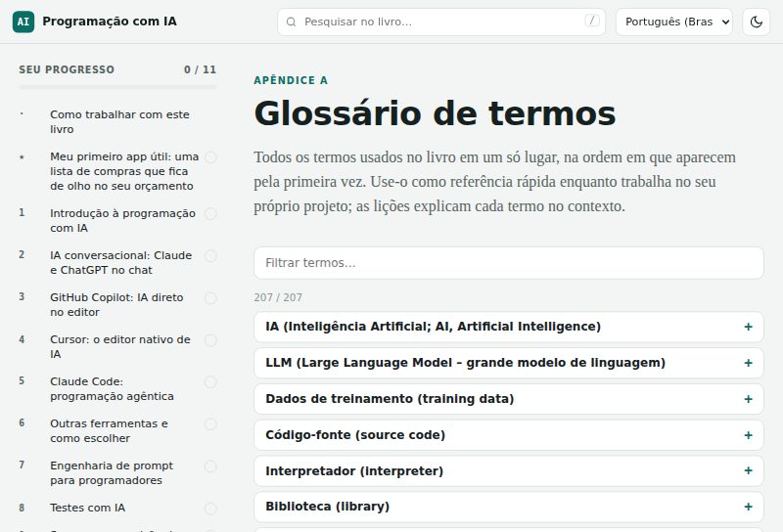This screenshot has height=532, width=783.
Task: Expand Interpretador plus icon
Action: (748, 470)
